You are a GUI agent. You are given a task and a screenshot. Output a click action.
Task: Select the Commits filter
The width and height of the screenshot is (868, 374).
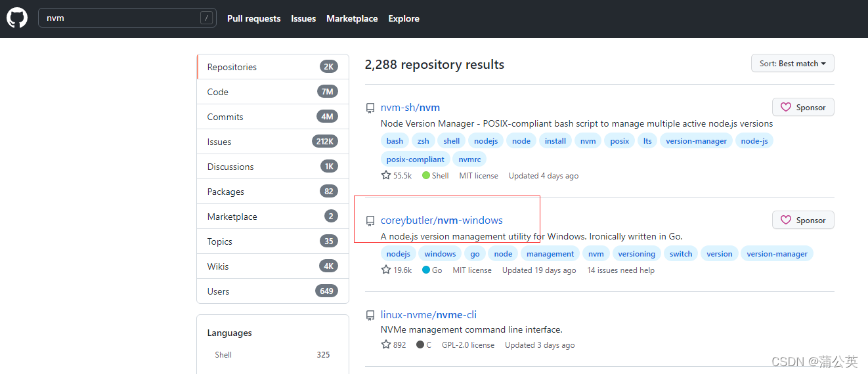(272, 117)
